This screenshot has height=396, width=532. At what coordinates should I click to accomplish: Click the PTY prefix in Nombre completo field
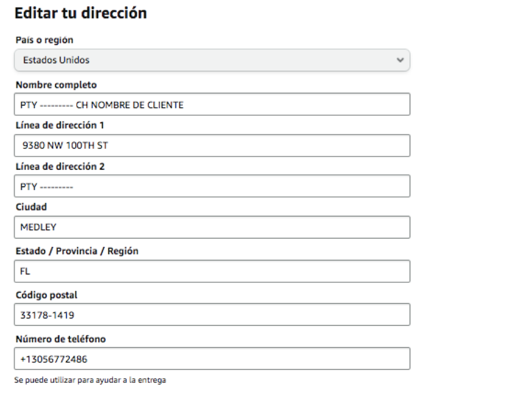(28, 105)
